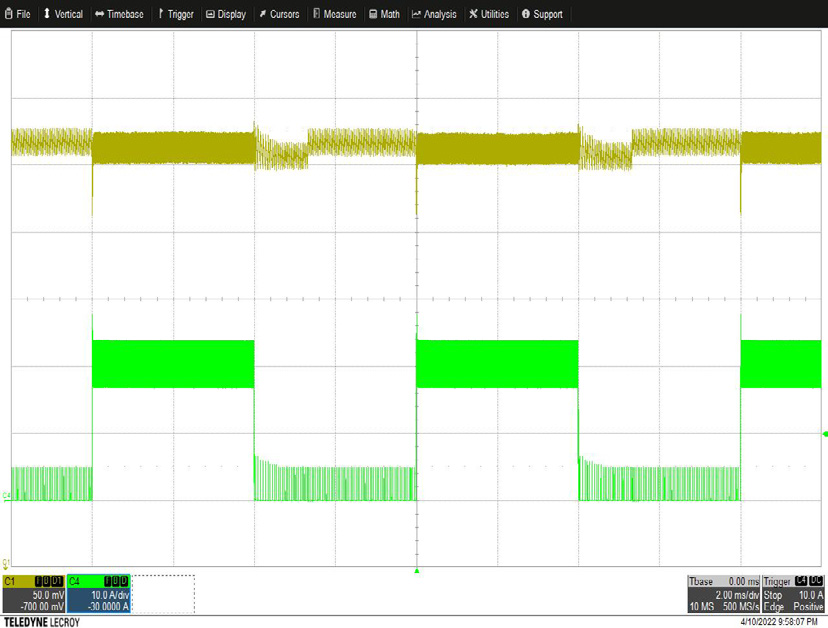828x628 pixels.
Task: Select the C4 ground level indicator
Action: click(7, 496)
